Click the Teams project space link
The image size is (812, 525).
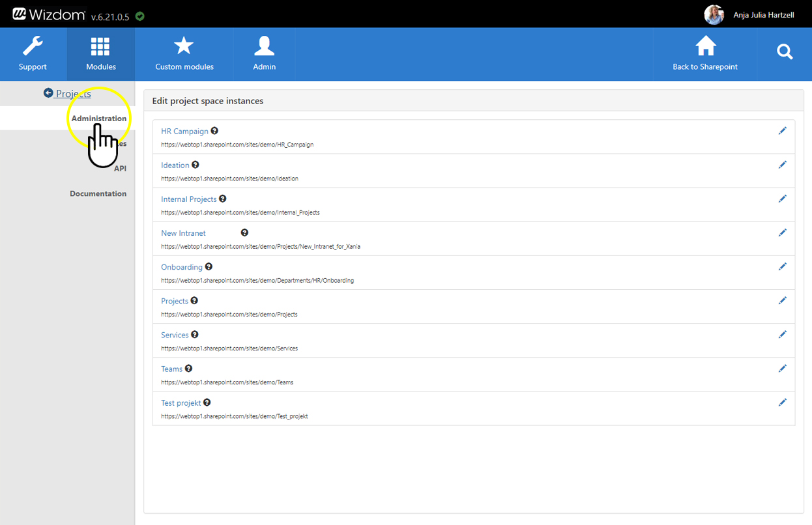coord(171,369)
